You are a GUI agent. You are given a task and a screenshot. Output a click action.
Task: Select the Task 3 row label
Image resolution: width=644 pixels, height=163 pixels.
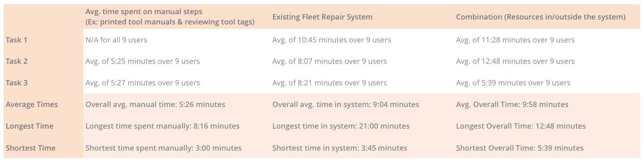[16, 83]
